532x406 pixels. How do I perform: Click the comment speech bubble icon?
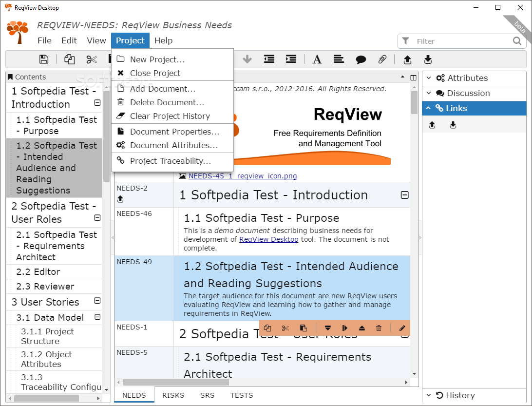(x=361, y=60)
